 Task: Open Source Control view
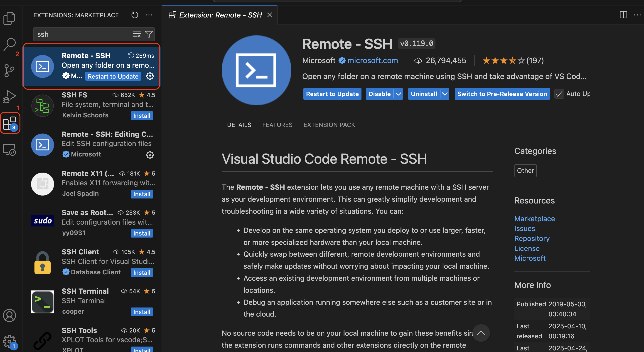[10, 71]
